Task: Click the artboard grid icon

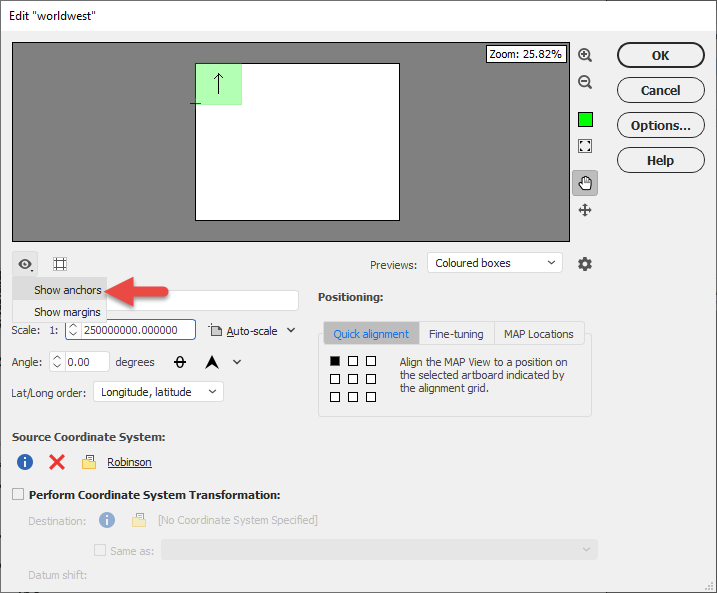Action: coord(60,264)
